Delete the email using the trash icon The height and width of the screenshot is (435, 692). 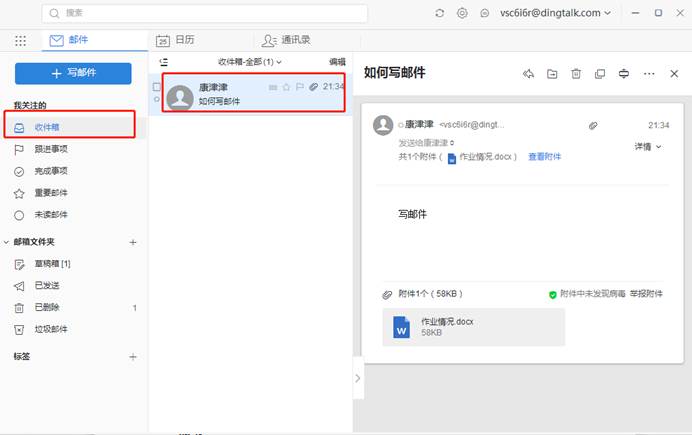coord(576,73)
